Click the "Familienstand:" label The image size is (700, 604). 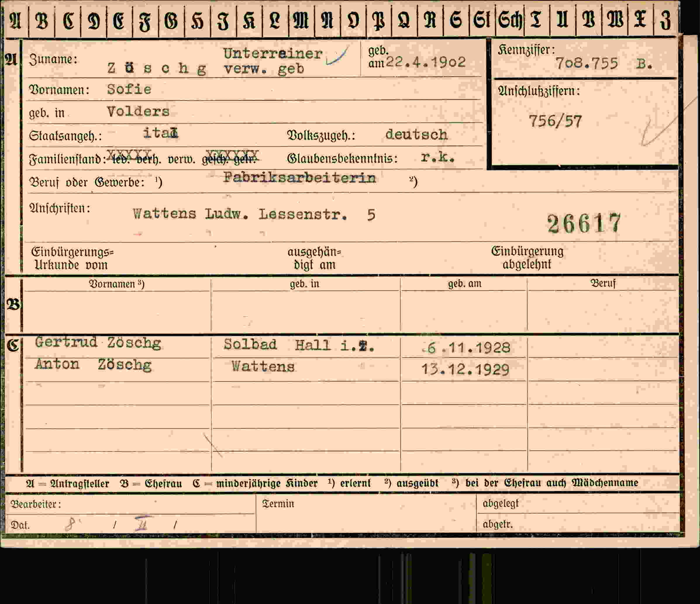pos(68,159)
